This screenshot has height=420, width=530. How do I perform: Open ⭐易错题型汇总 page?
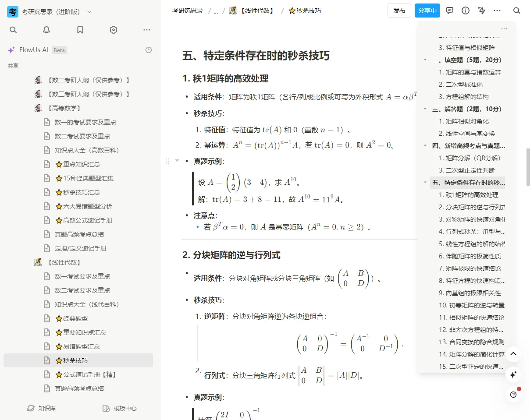78,346
